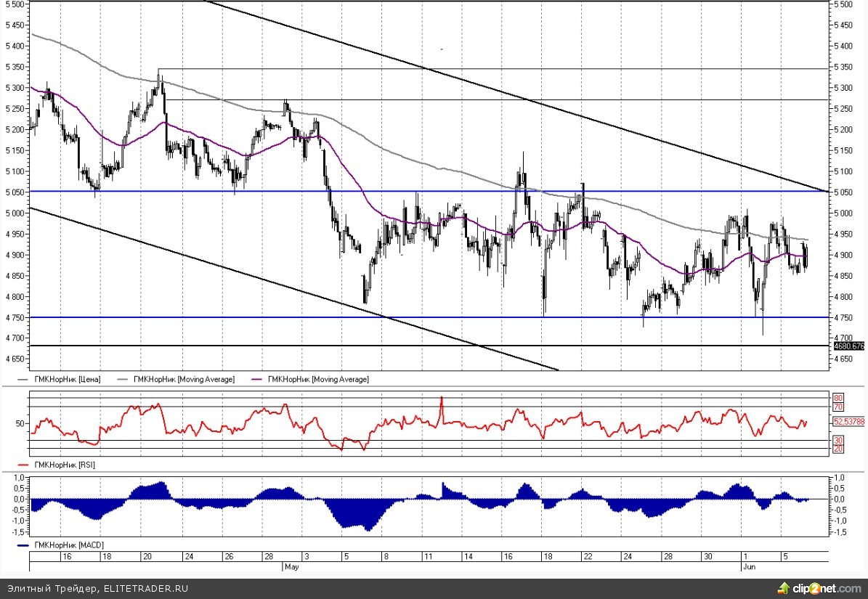Select the RSI value label 52.53788
Viewport: 868px width, 599px height.
pyautogui.click(x=848, y=421)
